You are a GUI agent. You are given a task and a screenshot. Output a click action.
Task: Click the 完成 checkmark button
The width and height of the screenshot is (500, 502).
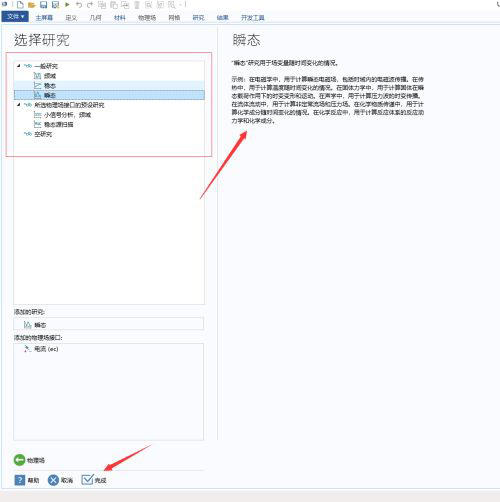point(94,480)
